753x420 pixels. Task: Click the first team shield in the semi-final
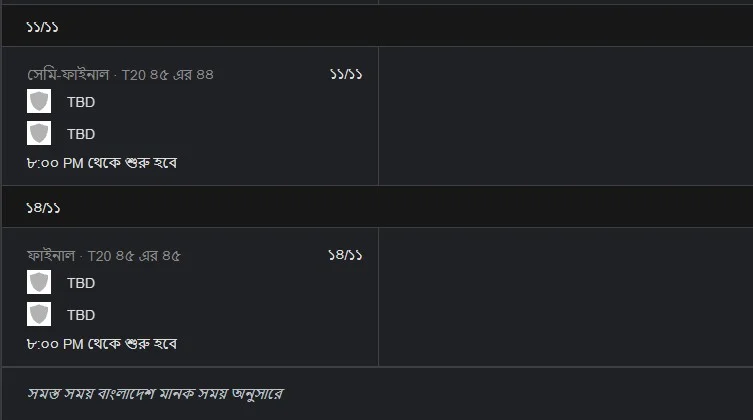pos(39,102)
